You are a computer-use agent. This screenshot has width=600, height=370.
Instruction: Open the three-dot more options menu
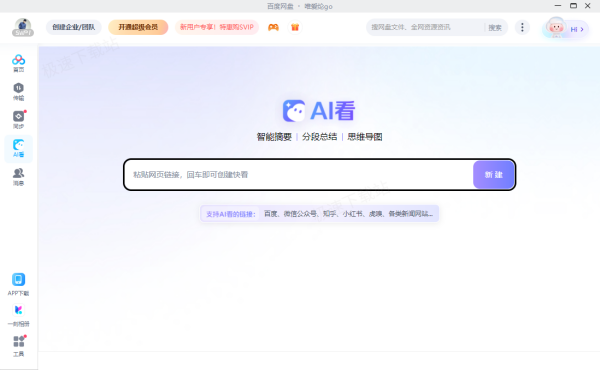[x=522, y=27]
